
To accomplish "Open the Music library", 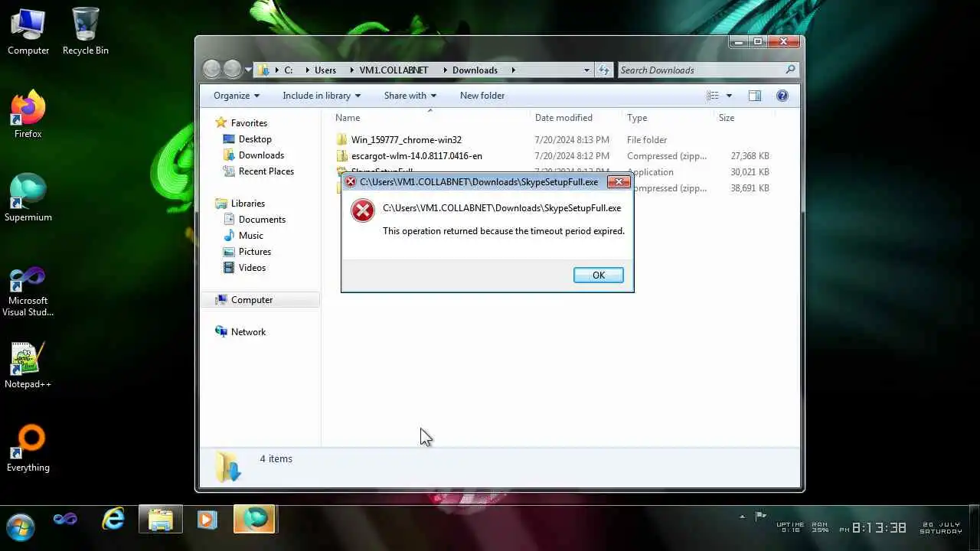I will [250, 236].
